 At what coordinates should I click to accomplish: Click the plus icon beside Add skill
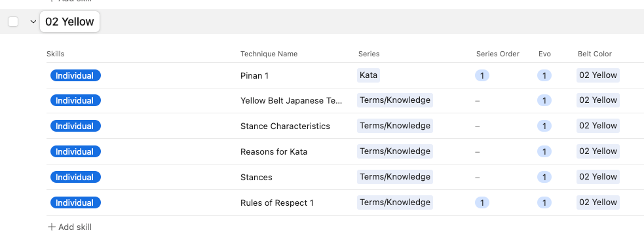(52, 227)
